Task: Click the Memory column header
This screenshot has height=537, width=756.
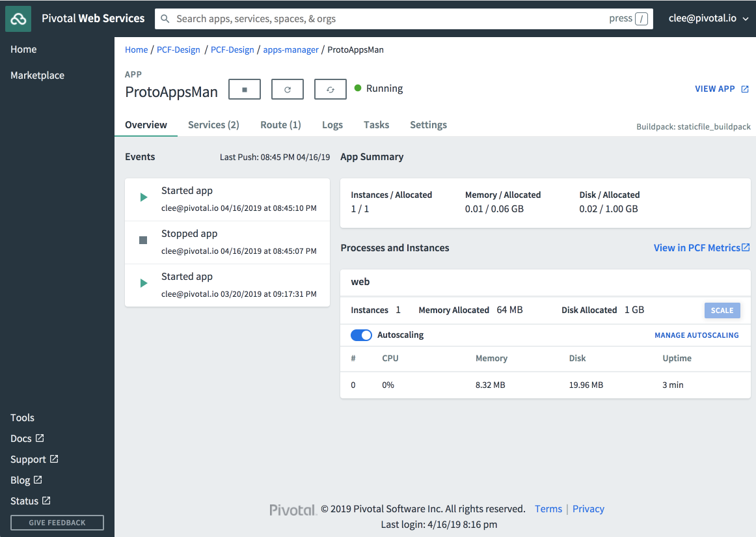Action: click(491, 358)
